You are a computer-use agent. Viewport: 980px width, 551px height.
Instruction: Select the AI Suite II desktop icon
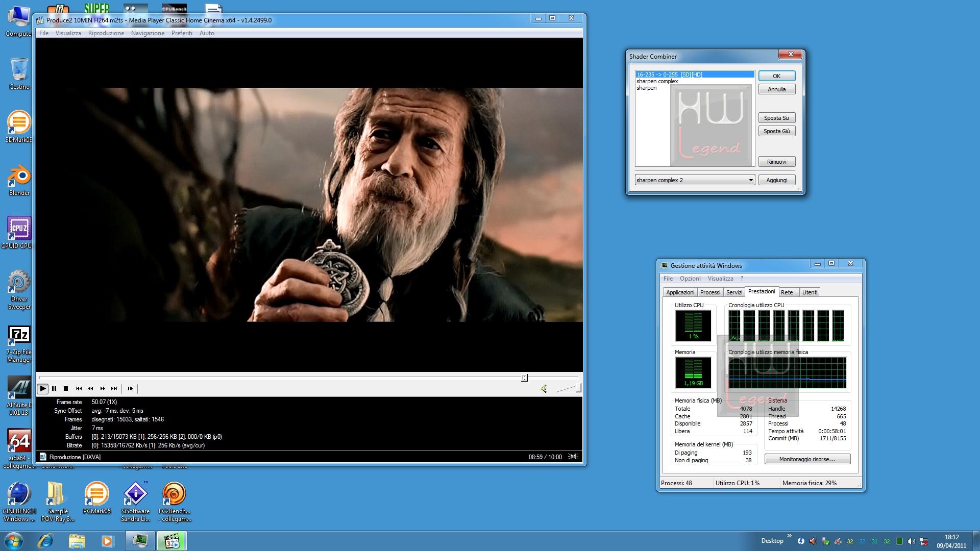(19, 396)
